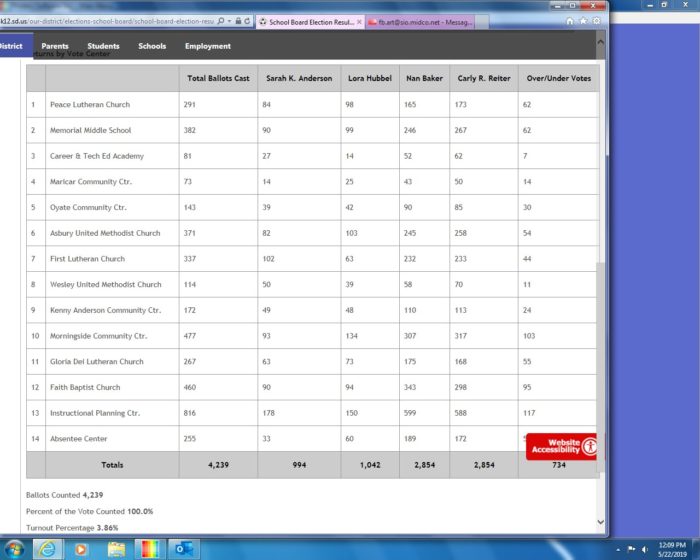Select Asbury United Methodist Church name
700x560 pixels.
pyautogui.click(x=105, y=233)
